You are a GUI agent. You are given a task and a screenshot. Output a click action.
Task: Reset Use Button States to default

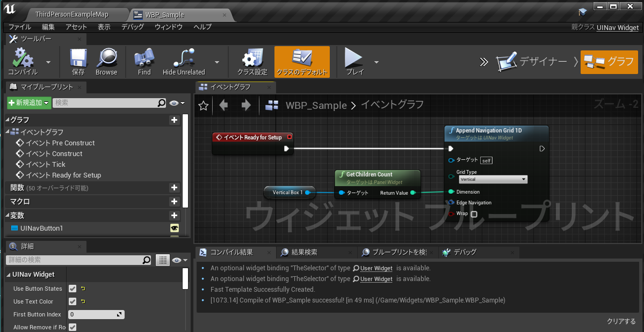83,289
